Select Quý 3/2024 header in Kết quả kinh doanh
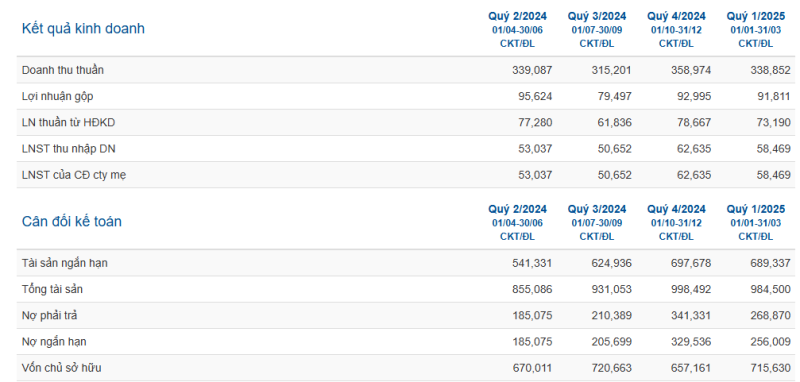Viewport: 800px width, 382px height. click(597, 16)
